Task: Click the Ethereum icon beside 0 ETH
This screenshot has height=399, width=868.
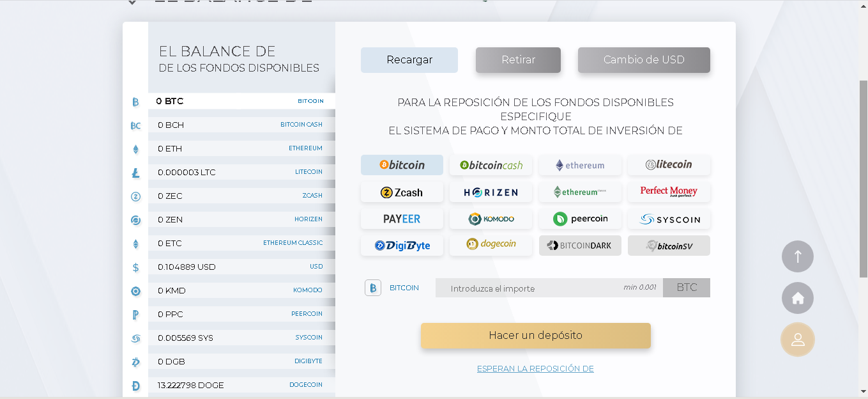Action: (135, 149)
